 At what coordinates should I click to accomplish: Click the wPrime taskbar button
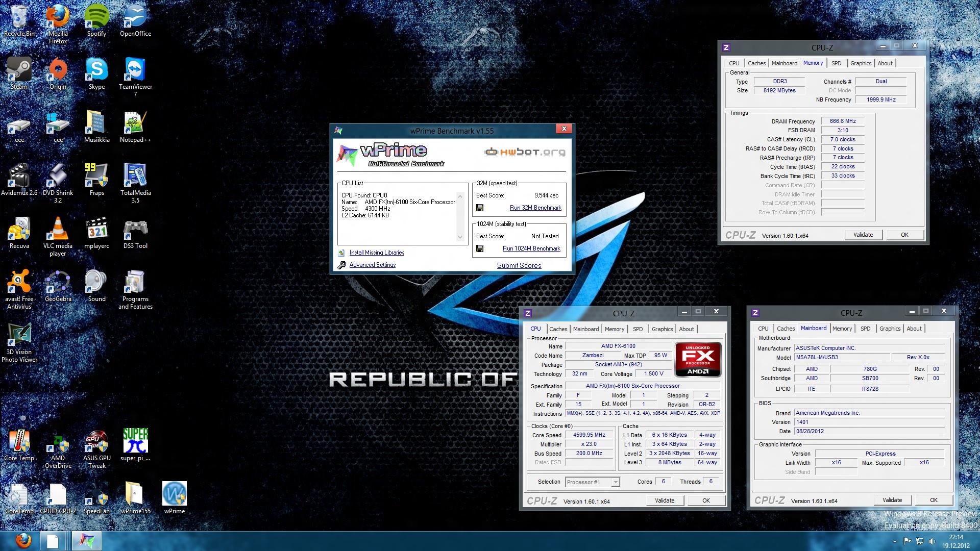tap(87, 541)
